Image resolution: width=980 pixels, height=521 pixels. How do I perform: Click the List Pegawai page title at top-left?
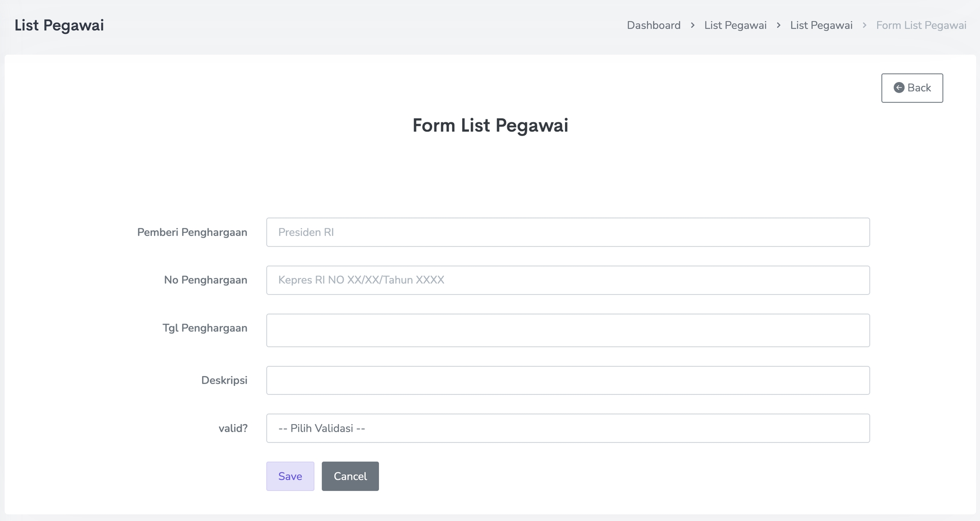point(59,25)
